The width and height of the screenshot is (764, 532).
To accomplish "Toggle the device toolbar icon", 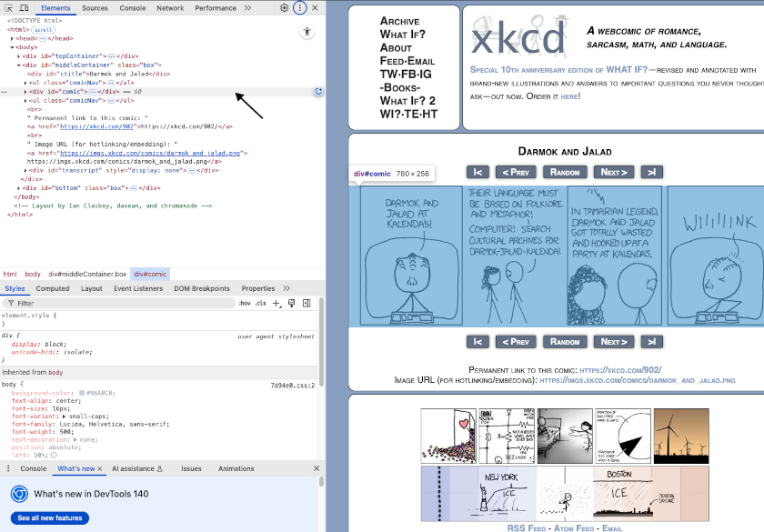I will 25,7.
